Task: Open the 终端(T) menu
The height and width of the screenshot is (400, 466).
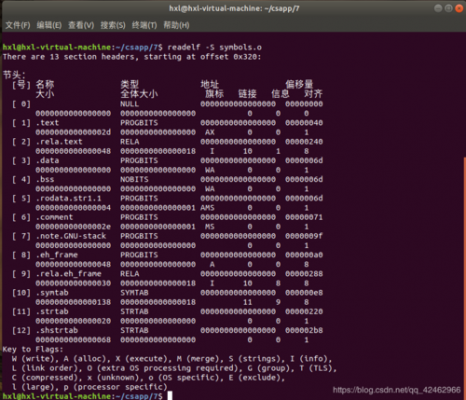Action: tap(144, 25)
